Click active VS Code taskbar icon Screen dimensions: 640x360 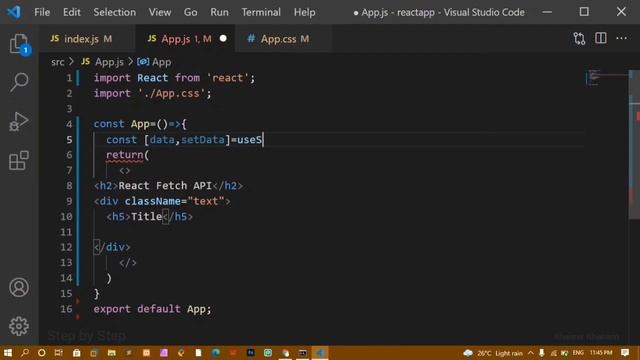coord(320,353)
